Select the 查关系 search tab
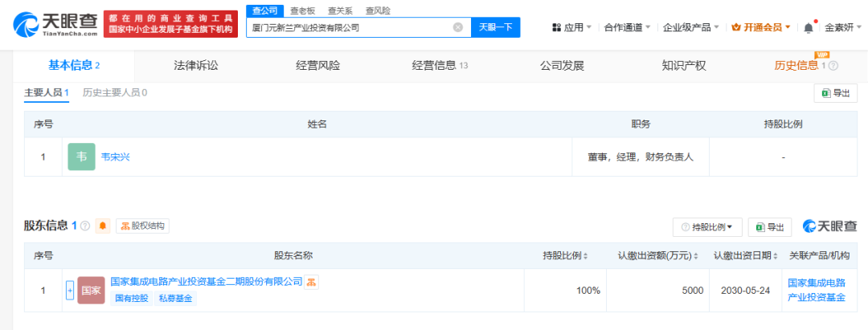This screenshot has width=868, height=330. [340, 10]
